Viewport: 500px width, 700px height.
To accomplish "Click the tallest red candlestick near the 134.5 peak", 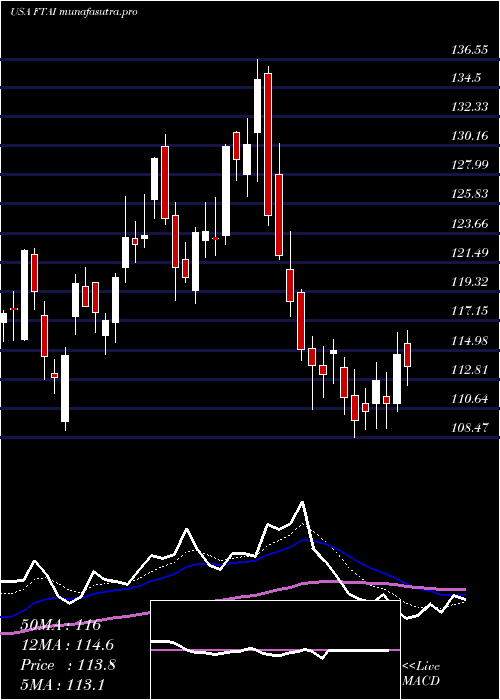I will (x=268, y=144).
